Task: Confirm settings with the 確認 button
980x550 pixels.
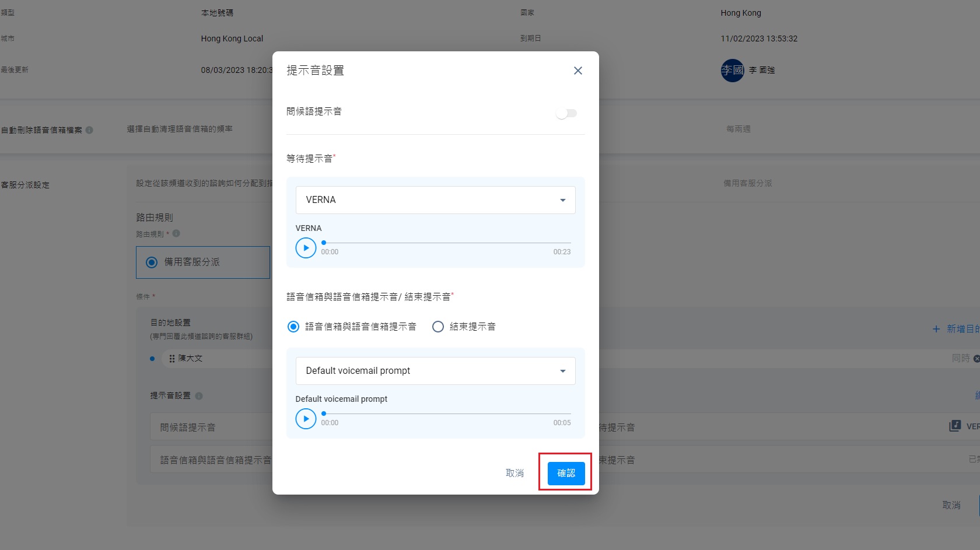Action: coord(566,473)
